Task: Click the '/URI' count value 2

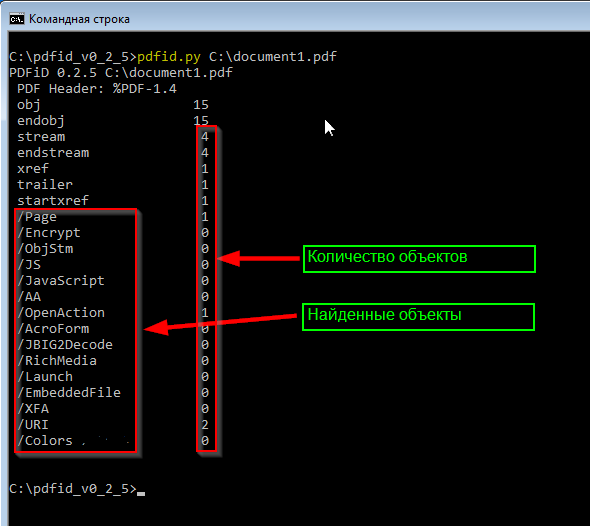Action: (205, 425)
